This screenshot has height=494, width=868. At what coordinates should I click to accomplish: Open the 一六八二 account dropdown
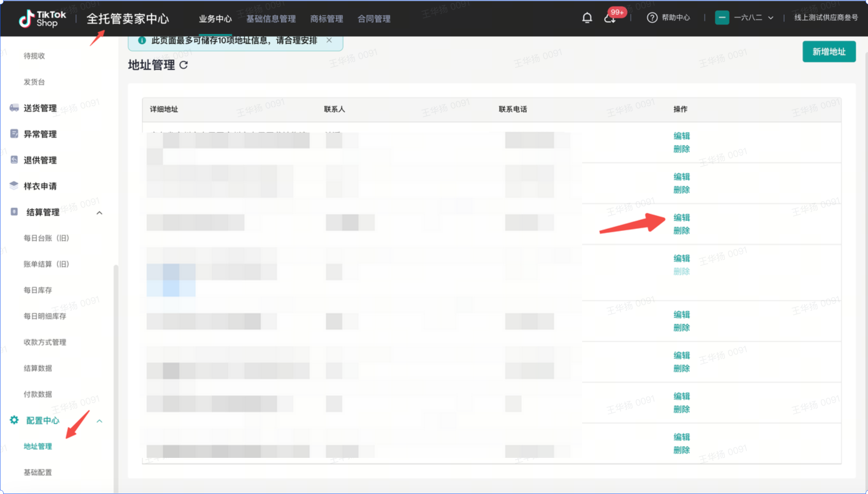tap(753, 18)
